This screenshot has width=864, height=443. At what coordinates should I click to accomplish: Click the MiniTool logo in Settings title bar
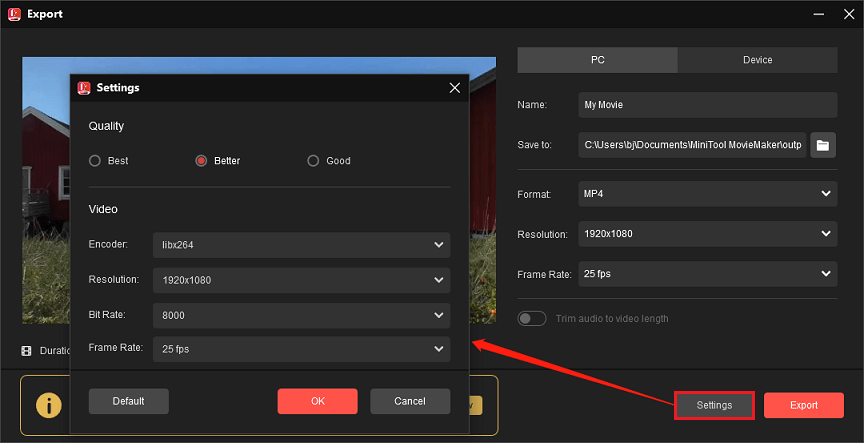tap(84, 88)
